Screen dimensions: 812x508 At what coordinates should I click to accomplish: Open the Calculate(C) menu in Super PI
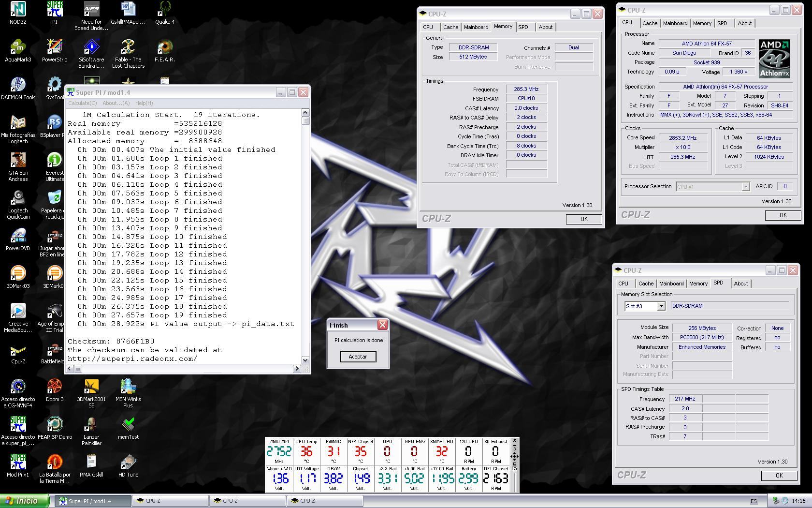(x=82, y=103)
